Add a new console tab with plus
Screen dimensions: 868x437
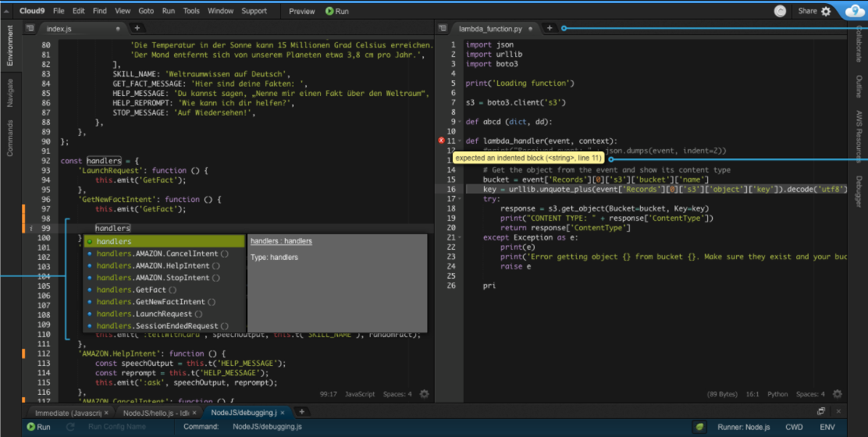pyautogui.click(x=302, y=412)
